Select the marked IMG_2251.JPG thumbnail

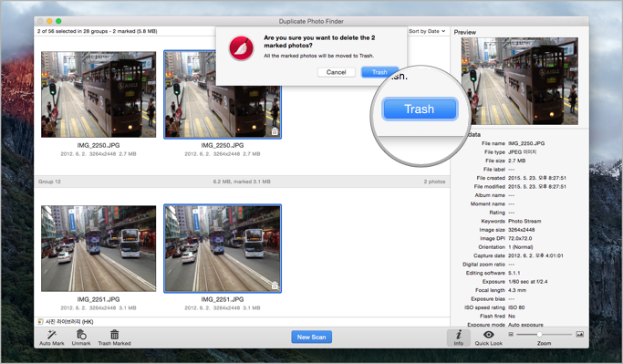point(223,248)
